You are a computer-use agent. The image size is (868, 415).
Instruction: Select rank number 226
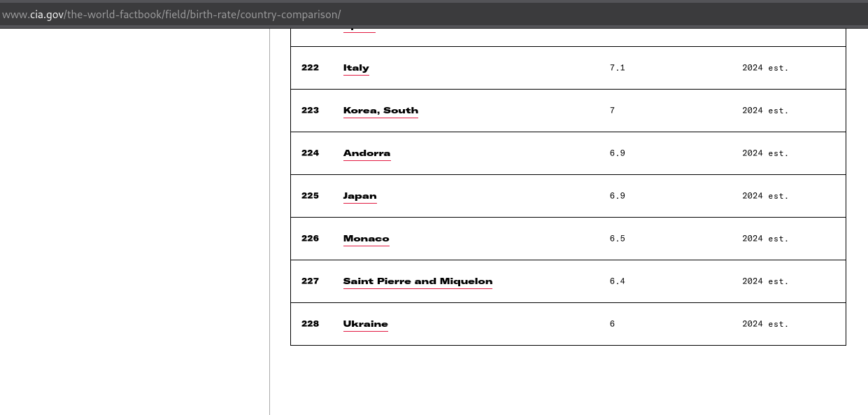(310, 239)
